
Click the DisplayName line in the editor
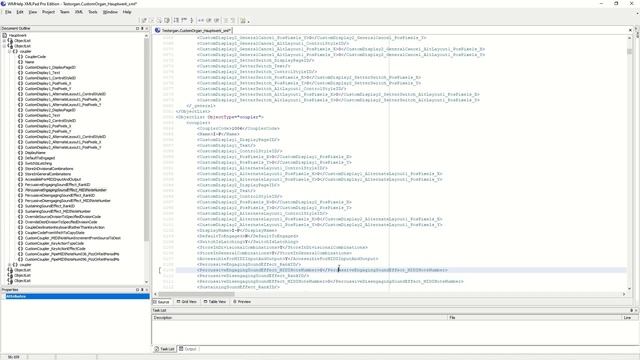click(x=237, y=231)
